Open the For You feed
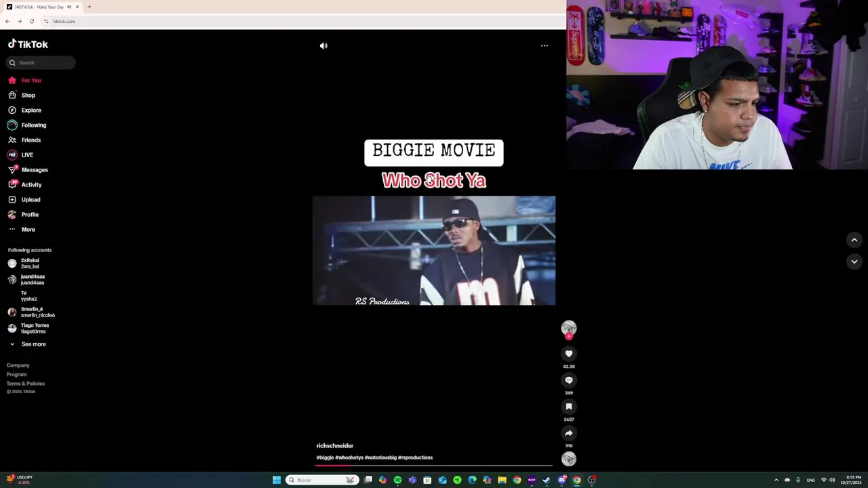This screenshot has height=488, width=868. (24, 80)
